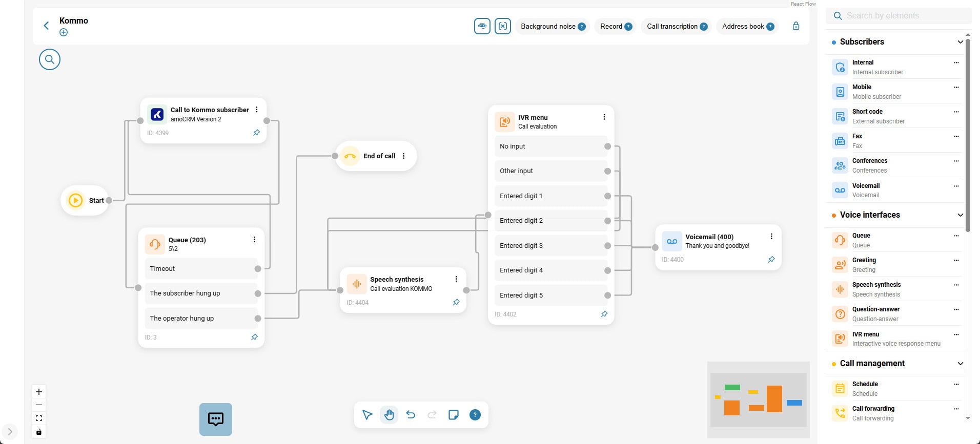Click the undo arrow in bottom toolbar
The height and width of the screenshot is (444, 980).
411,415
